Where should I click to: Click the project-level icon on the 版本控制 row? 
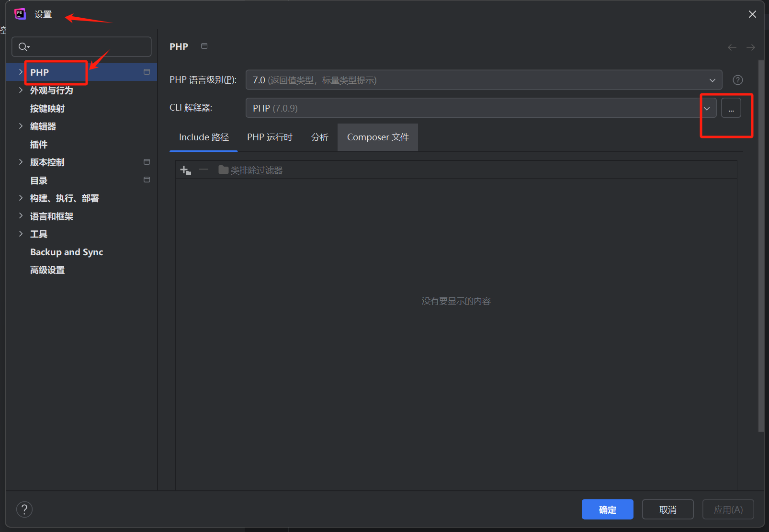(x=147, y=162)
